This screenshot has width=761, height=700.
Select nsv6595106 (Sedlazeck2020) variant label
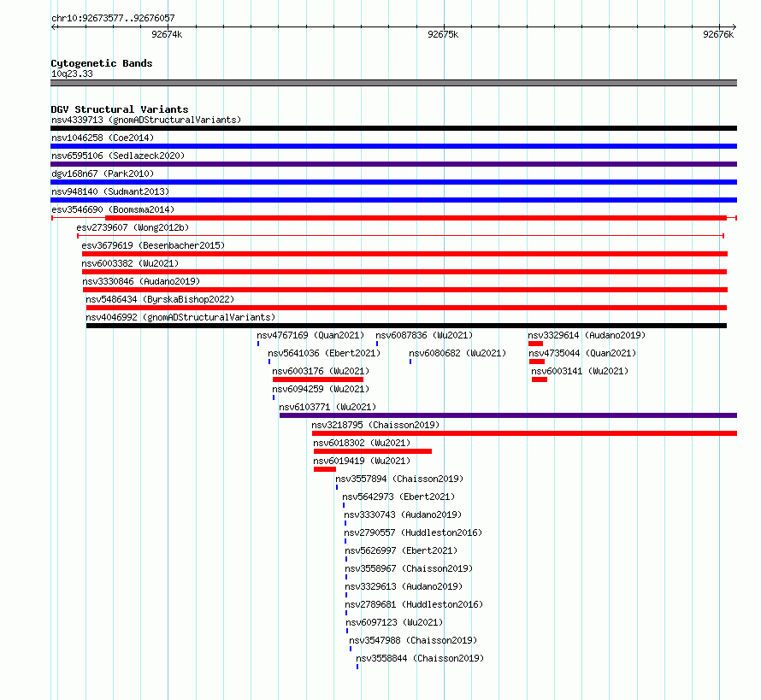(118, 156)
